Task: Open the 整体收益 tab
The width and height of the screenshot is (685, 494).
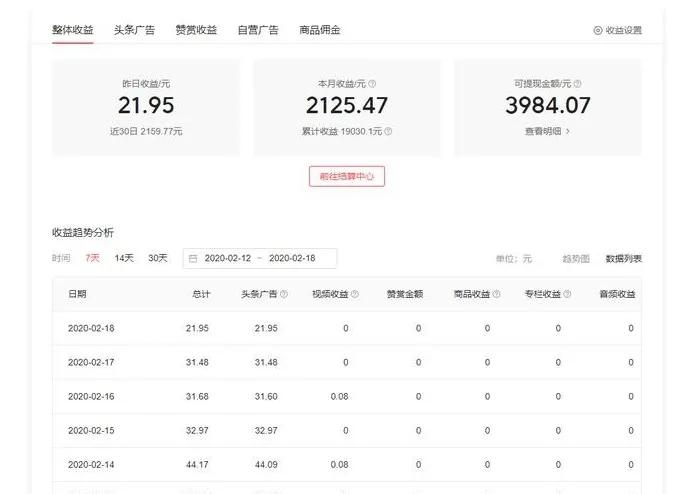Action: [73, 30]
